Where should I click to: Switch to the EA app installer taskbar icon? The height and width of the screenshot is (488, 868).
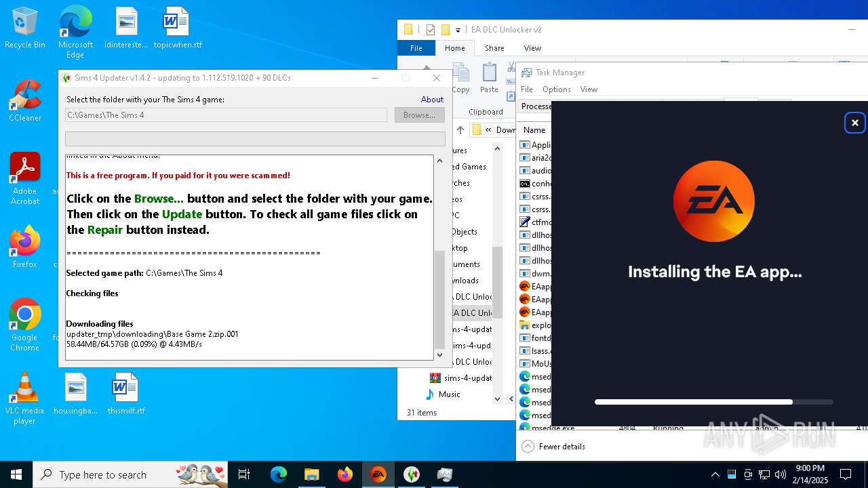pyautogui.click(x=378, y=474)
